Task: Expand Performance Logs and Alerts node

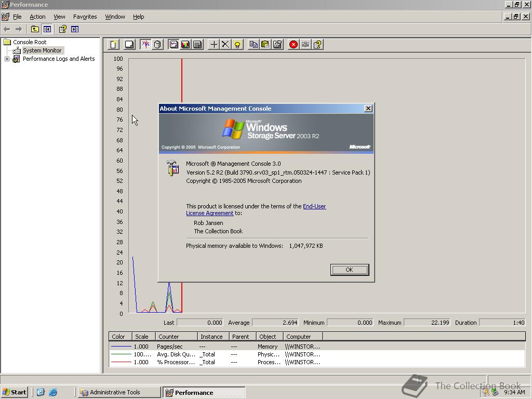Action: pos(7,59)
